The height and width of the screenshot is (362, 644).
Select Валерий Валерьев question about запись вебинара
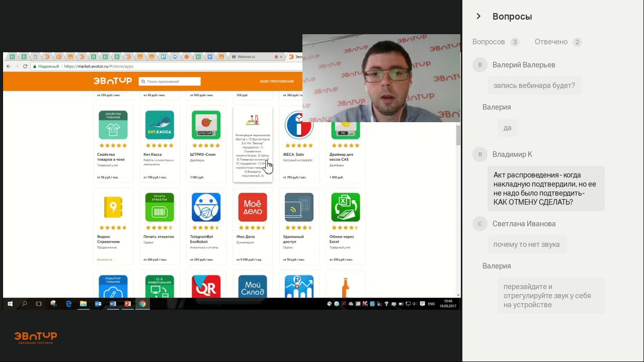(x=534, y=85)
